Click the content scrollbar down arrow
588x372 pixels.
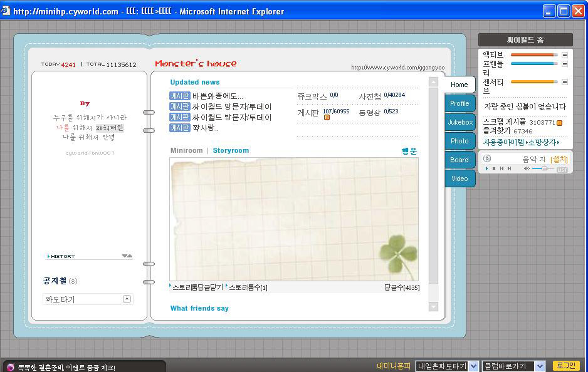point(434,306)
